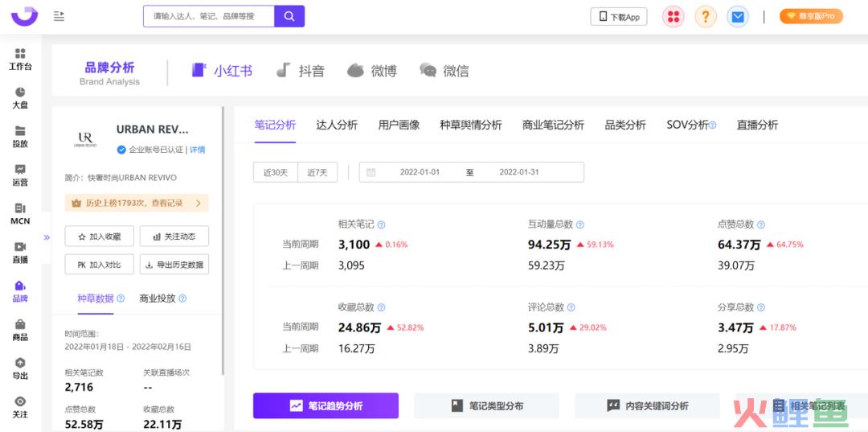Expand the 历史上榜1793次 record banner arrow

pos(199,204)
